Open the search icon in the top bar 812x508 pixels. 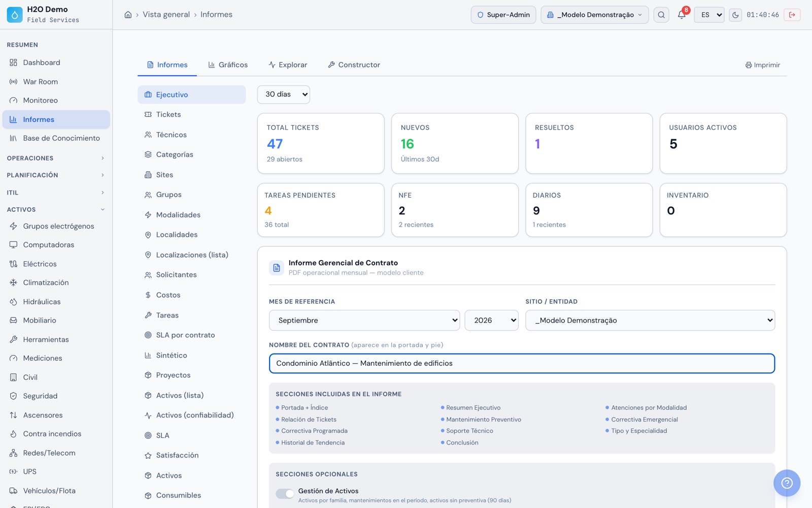[x=661, y=15]
